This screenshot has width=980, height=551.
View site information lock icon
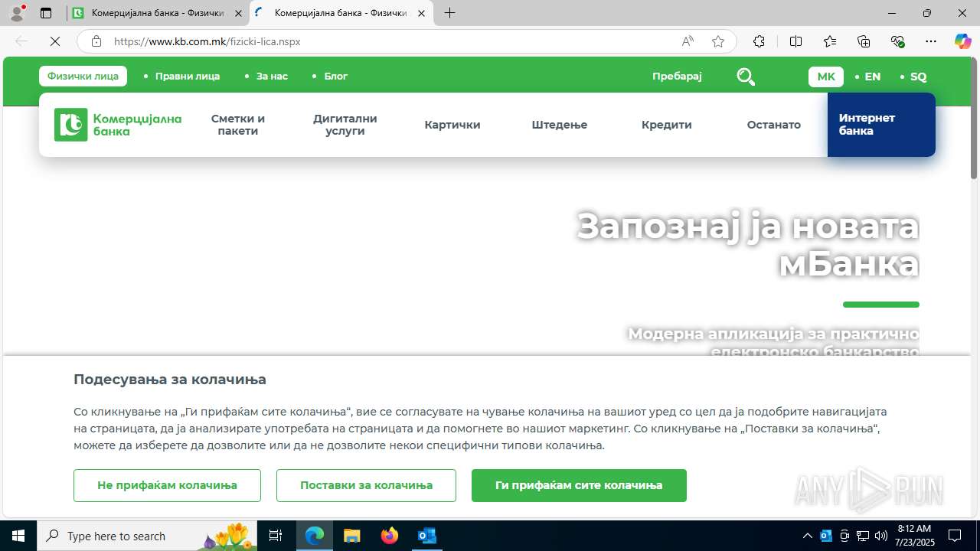pos(96,41)
